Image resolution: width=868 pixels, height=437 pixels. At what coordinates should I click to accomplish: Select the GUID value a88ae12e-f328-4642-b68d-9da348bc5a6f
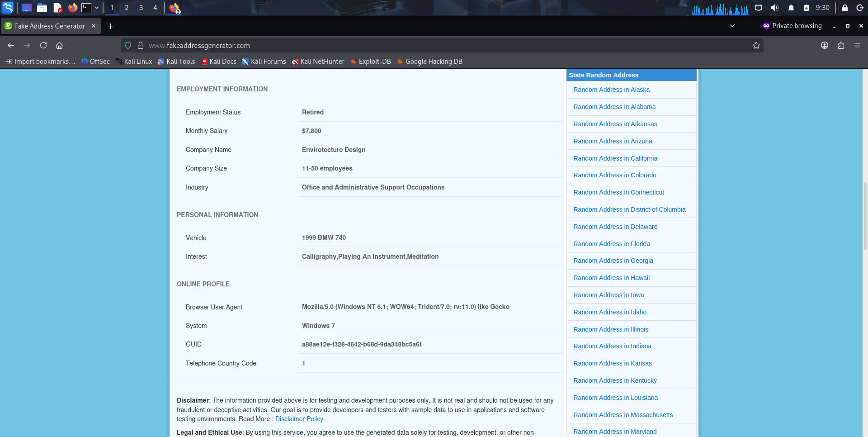pos(362,344)
